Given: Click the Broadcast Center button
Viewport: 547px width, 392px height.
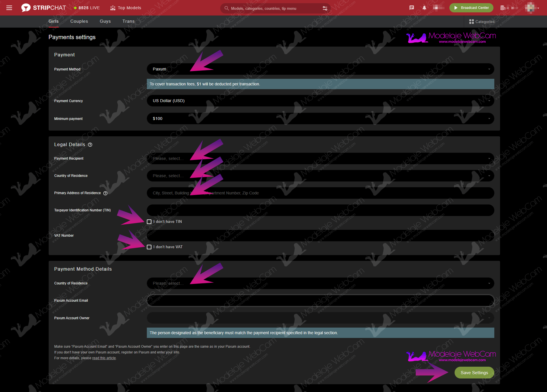Looking at the screenshot, I should [471, 8].
